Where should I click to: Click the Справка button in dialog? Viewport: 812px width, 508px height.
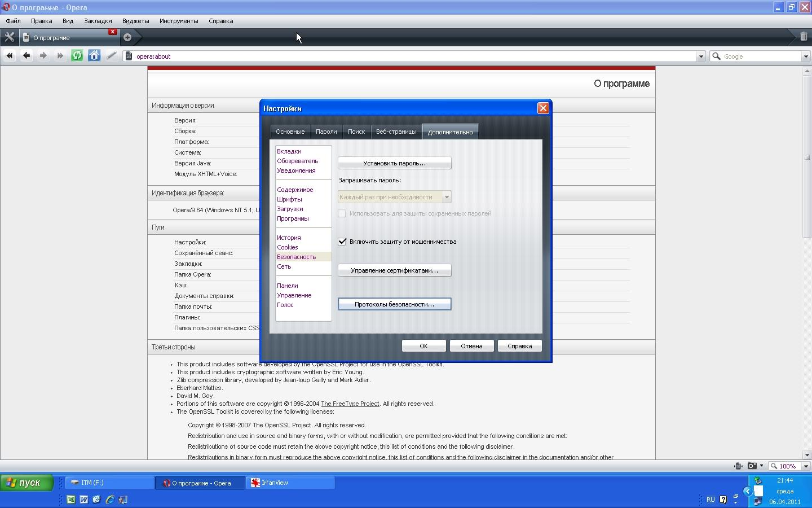(x=520, y=346)
